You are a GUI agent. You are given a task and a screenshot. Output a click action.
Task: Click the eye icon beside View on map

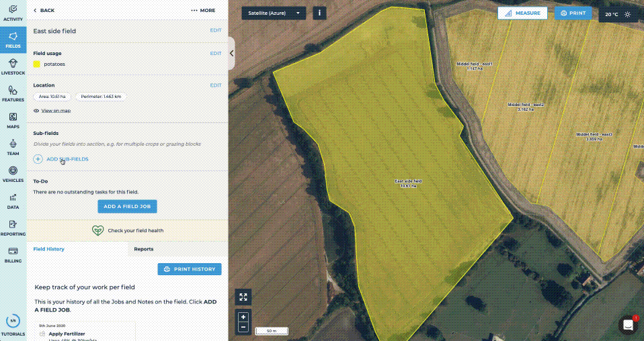click(36, 111)
